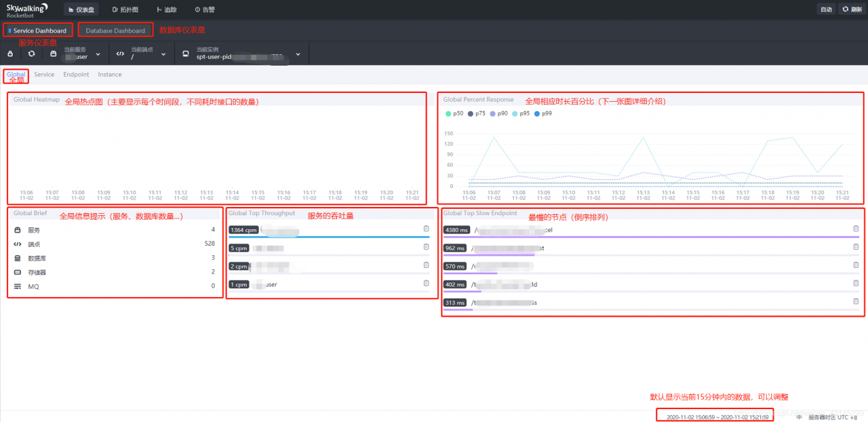Image resolution: width=868 pixels, height=422 pixels.
Task: Open the 拓扑图 topology page
Action: (x=124, y=9)
